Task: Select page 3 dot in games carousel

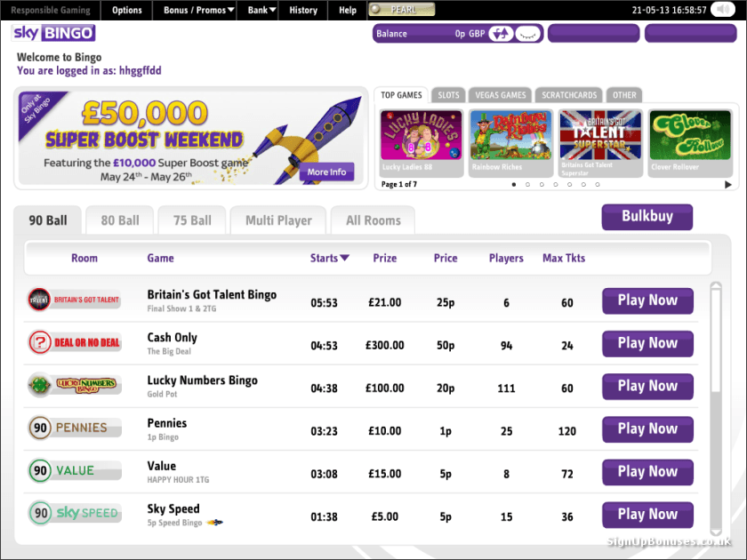Action: coord(542,185)
